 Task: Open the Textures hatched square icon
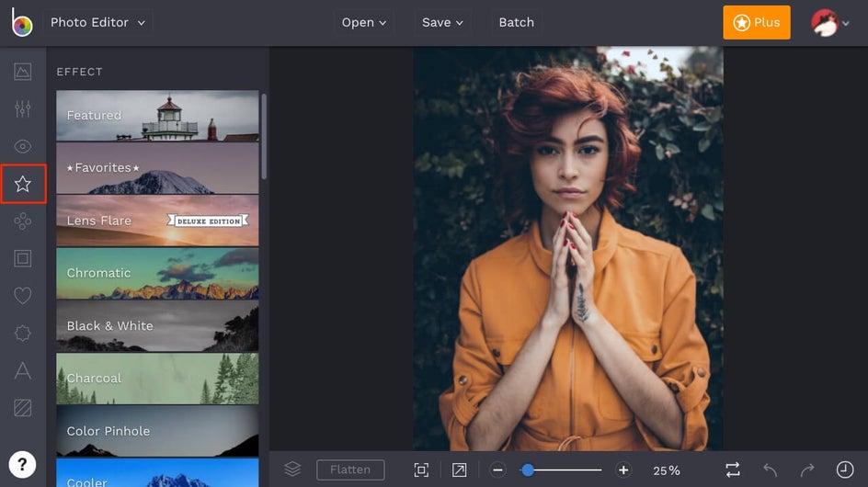[23, 407]
